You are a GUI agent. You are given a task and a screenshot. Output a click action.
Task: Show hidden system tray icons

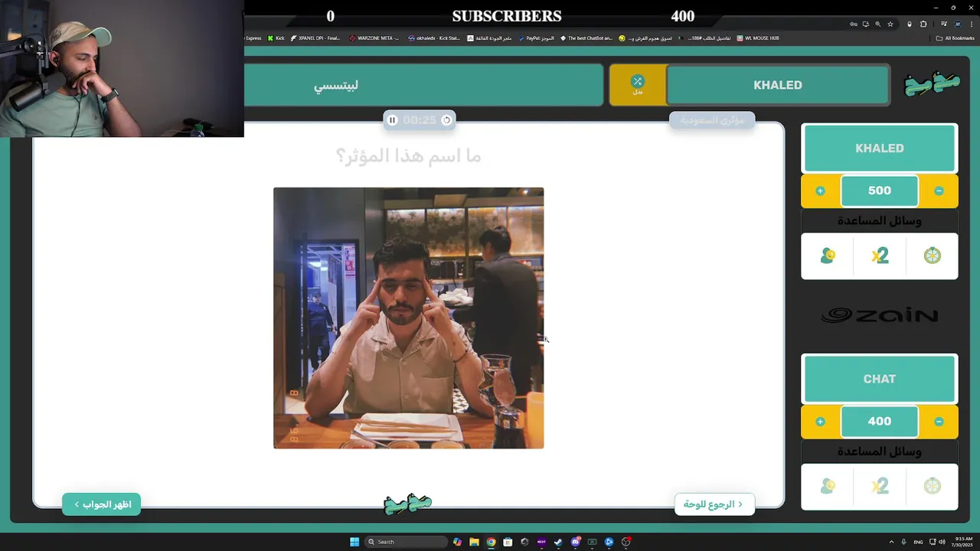coord(891,542)
